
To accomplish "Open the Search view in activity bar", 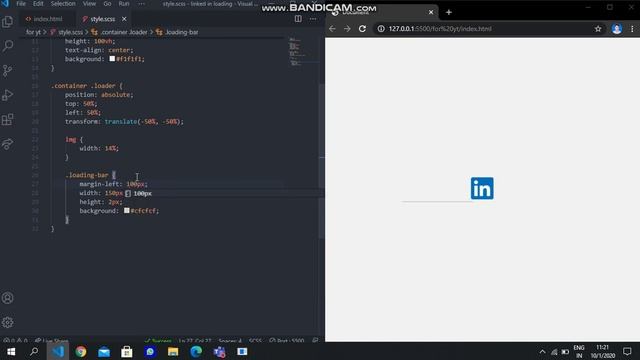I will click(x=7, y=45).
